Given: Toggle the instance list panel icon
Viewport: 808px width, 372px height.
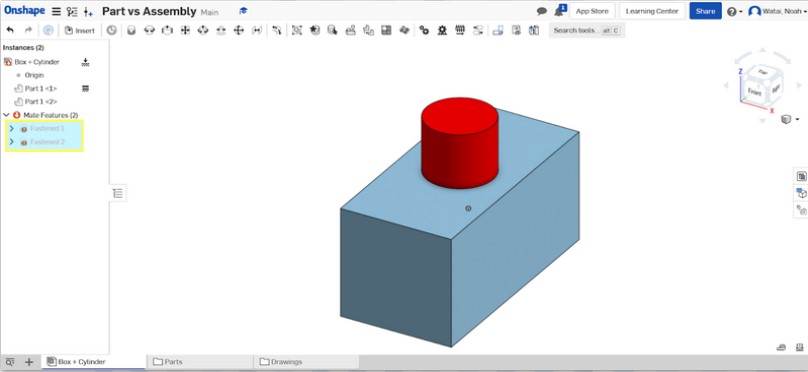Looking at the screenshot, I should (118, 193).
